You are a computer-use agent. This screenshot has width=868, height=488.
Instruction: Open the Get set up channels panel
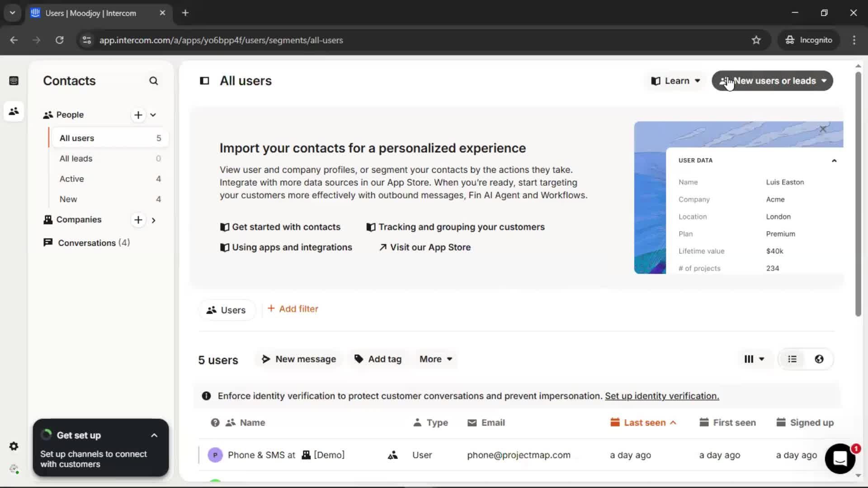(x=101, y=448)
